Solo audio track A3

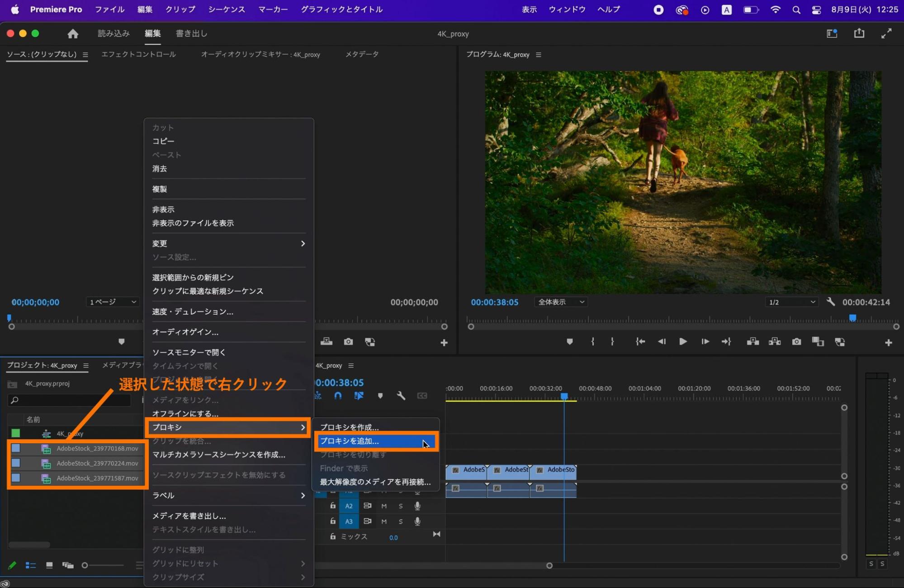(401, 522)
